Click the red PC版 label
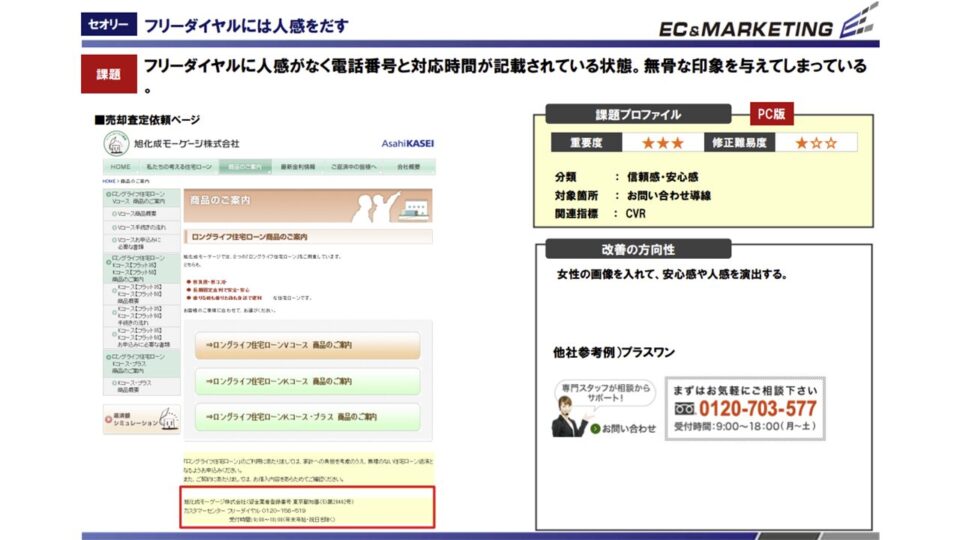Viewport: 960px width, 540px height. (x=771, y=114)
